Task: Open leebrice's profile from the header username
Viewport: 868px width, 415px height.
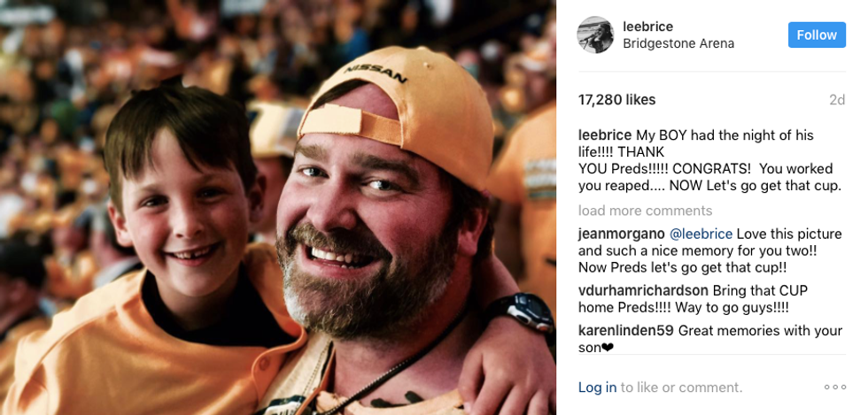Action: click(648, 27)
